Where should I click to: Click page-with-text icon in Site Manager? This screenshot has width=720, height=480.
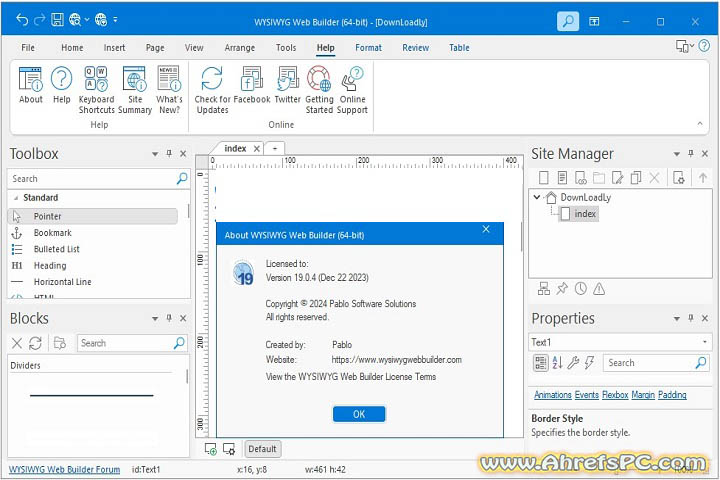tap(562, 178)
